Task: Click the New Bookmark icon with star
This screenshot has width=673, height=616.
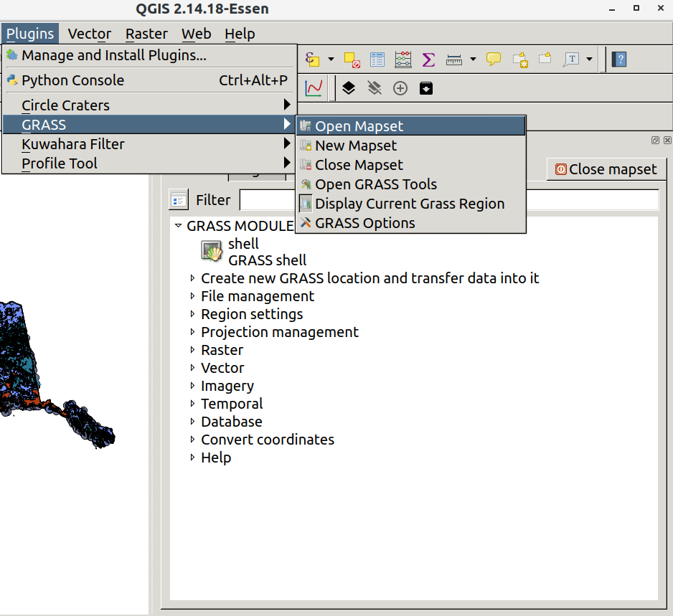Action: click(520, 60)
